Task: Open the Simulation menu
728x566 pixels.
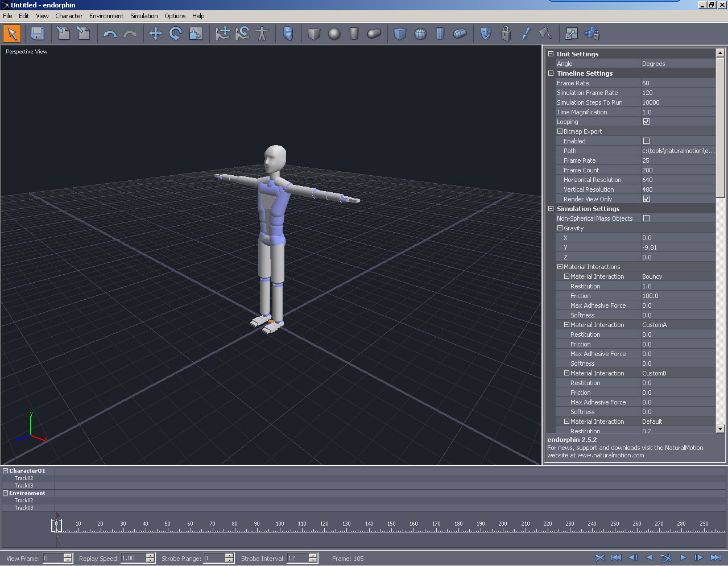Action: (x=144, y=16)
